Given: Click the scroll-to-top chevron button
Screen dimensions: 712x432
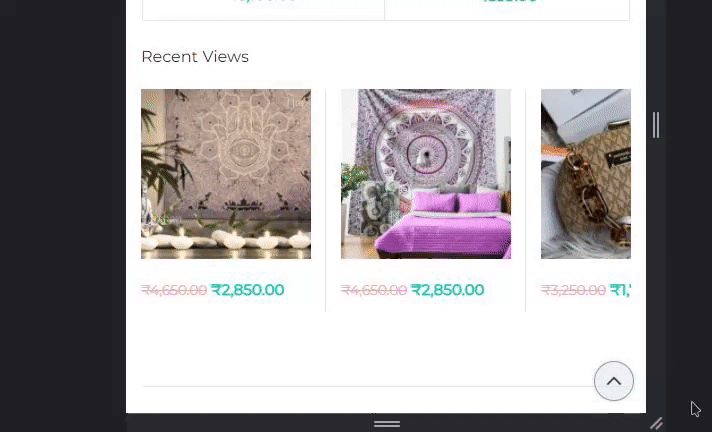Looking at the screenshot, I should click(613, 381).
